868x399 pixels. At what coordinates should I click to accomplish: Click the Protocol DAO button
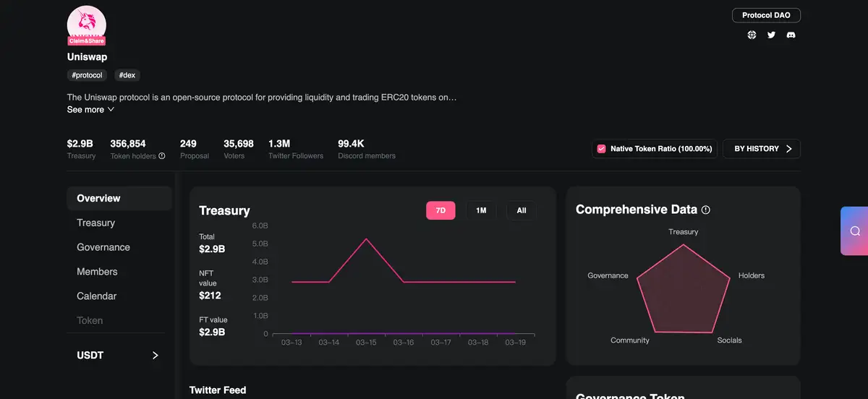(766, 15)
